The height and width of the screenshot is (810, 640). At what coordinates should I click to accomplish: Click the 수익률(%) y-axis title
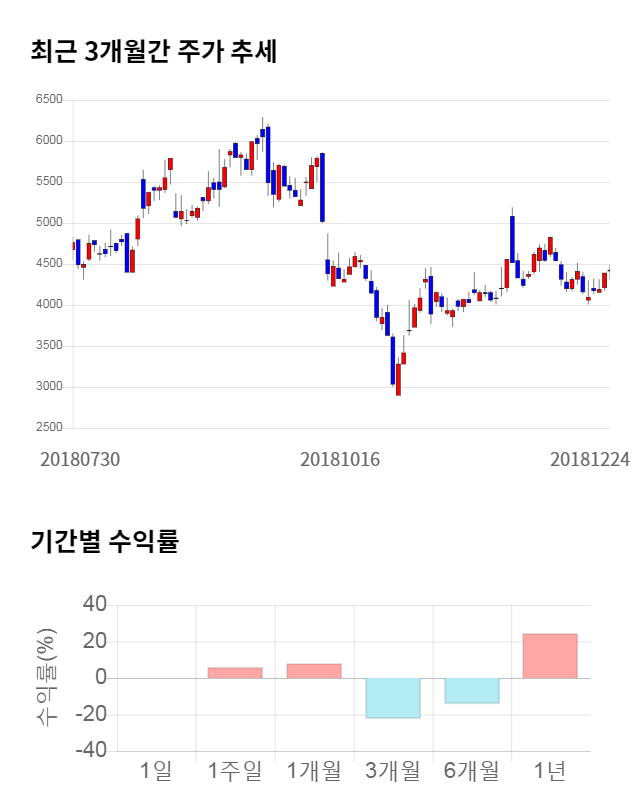click(x=46, y=678)
